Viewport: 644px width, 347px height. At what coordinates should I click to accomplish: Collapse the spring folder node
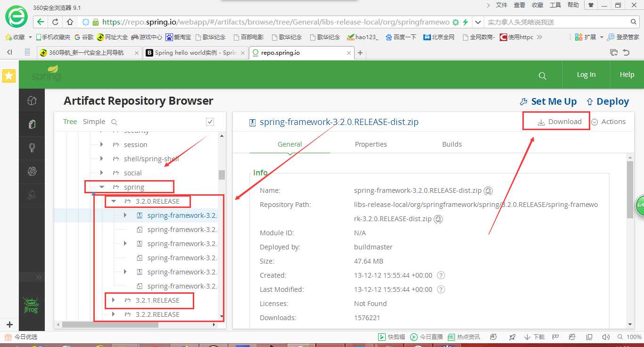coord(102,187)
